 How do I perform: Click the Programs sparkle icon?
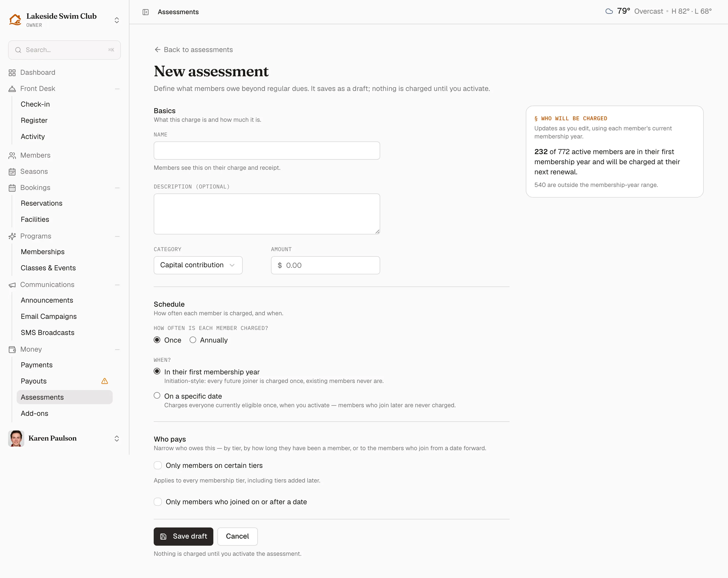tap(12, 236)
